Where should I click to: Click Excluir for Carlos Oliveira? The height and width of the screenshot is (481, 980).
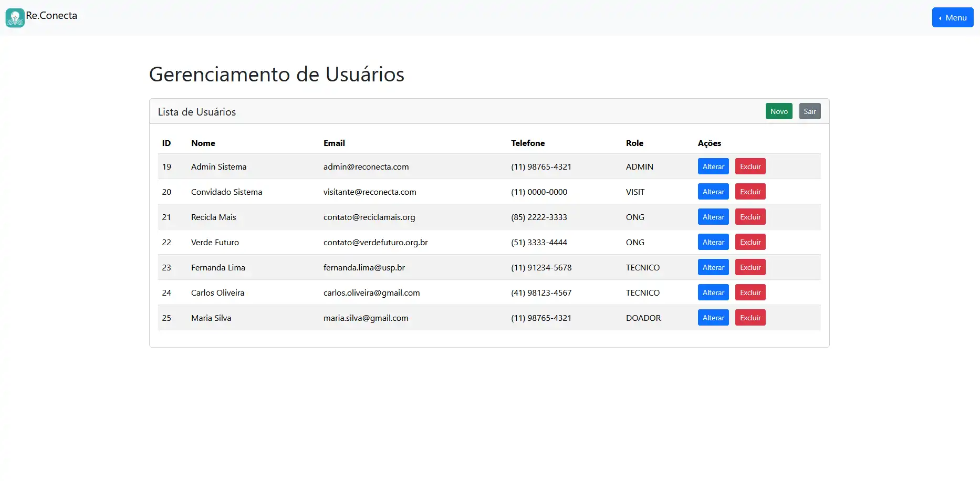point(750,292)
